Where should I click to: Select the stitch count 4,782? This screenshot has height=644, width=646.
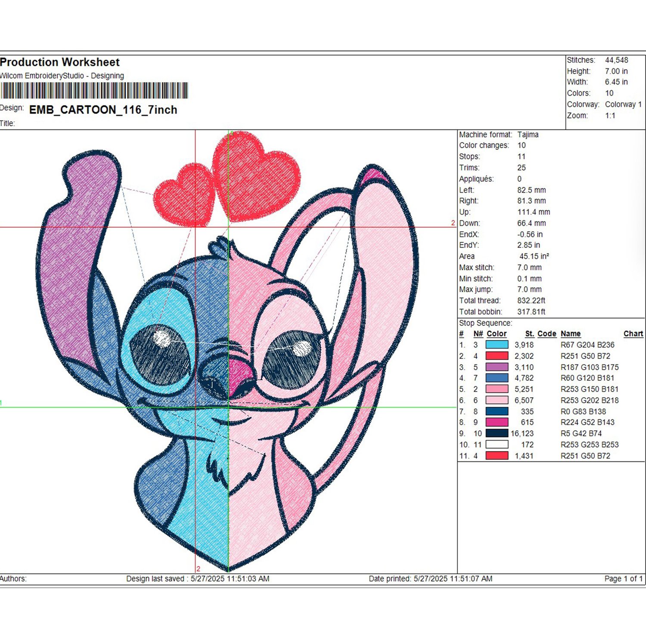524,378
